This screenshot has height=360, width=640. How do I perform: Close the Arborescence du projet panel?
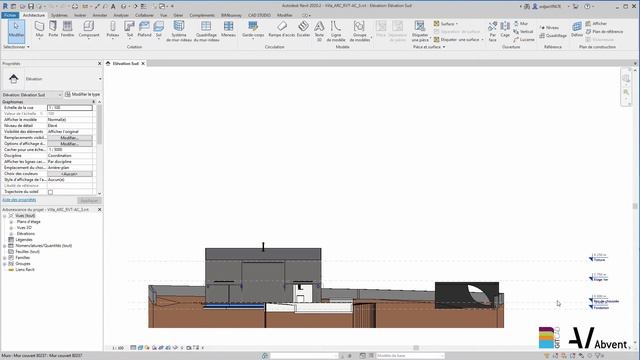[x=100, y=209]
